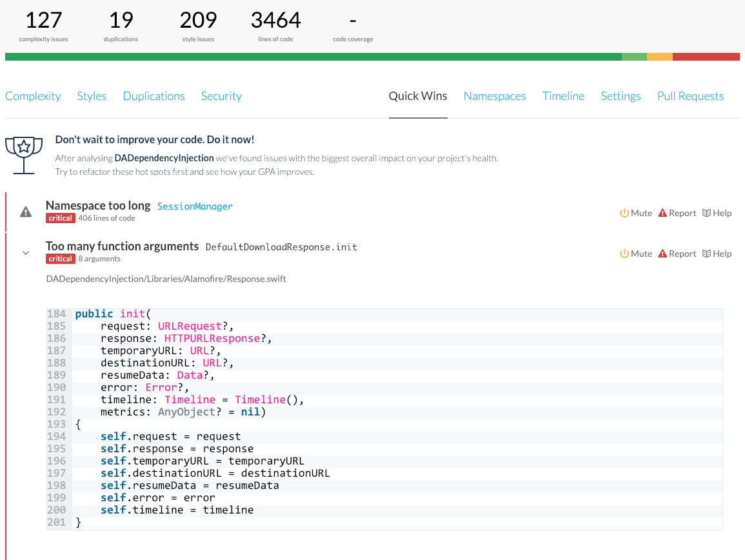Image resolution: width=745 pixels, height=560 pixels.
Task: Mute the Too many function arguments issue
Action: (x=636, y=254)
